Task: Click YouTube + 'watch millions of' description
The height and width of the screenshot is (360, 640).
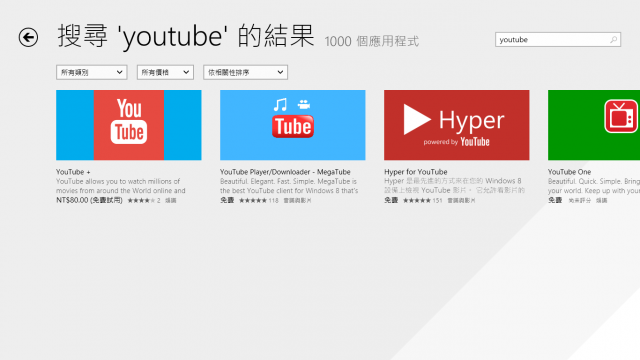Action: tap(120, 186)
